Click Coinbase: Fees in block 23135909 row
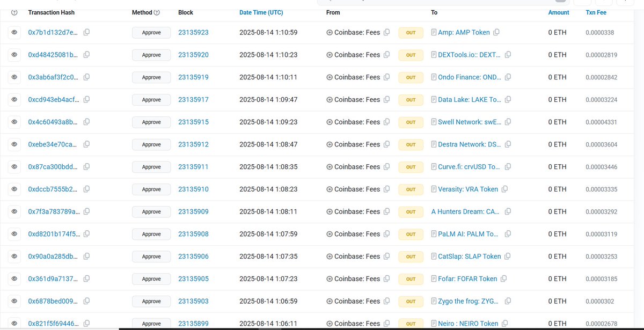 tap(357, 212)
